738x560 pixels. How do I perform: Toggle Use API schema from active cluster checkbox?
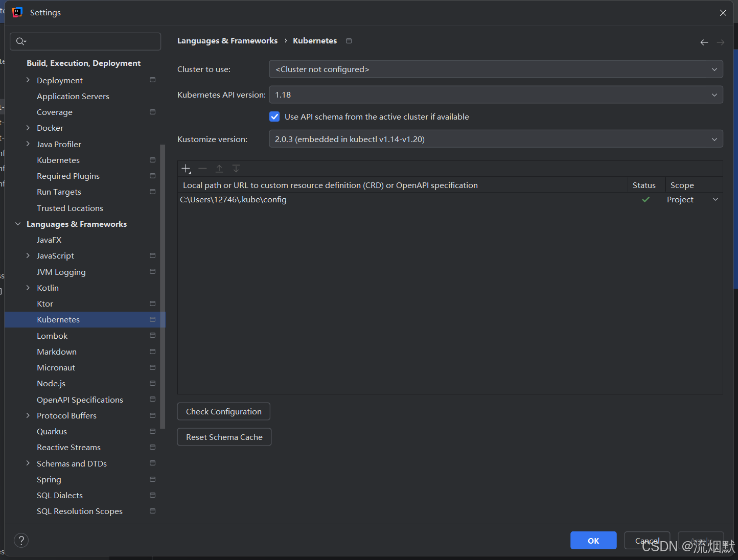[274, 116]
